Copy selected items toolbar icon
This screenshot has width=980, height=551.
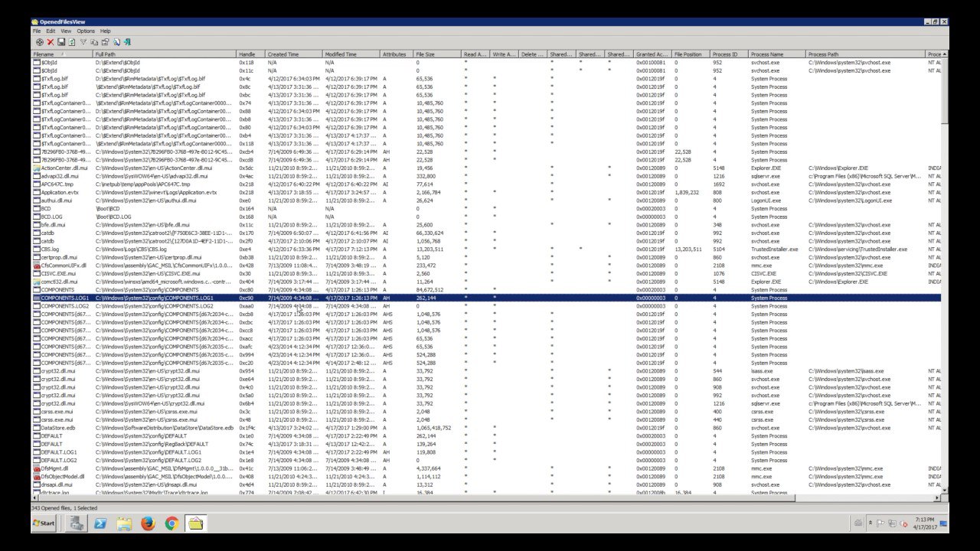point(94,42)
